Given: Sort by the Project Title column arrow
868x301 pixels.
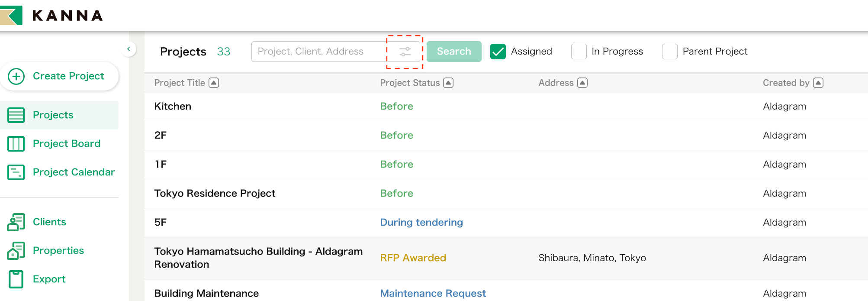Looking at the screenshot, I should coord(214,82).
